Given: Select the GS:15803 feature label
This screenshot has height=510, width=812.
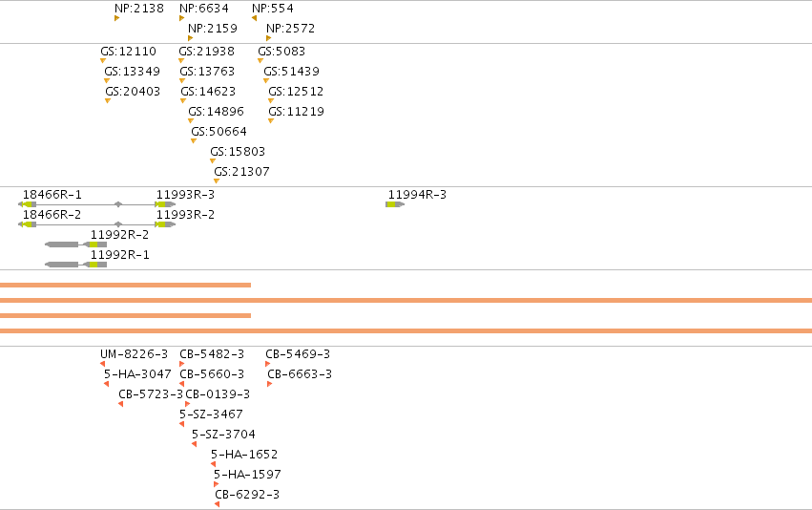Looking at the screenshot, I should (238, 152).
